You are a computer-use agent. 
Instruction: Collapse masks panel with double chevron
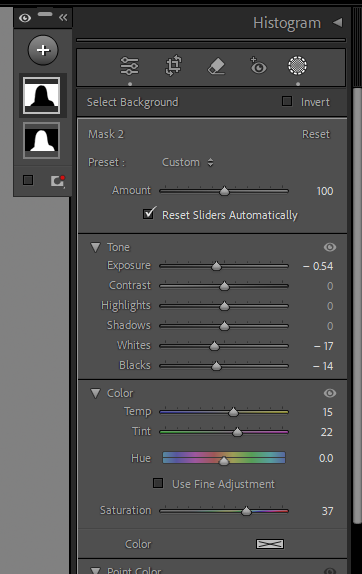pos(63,17)
